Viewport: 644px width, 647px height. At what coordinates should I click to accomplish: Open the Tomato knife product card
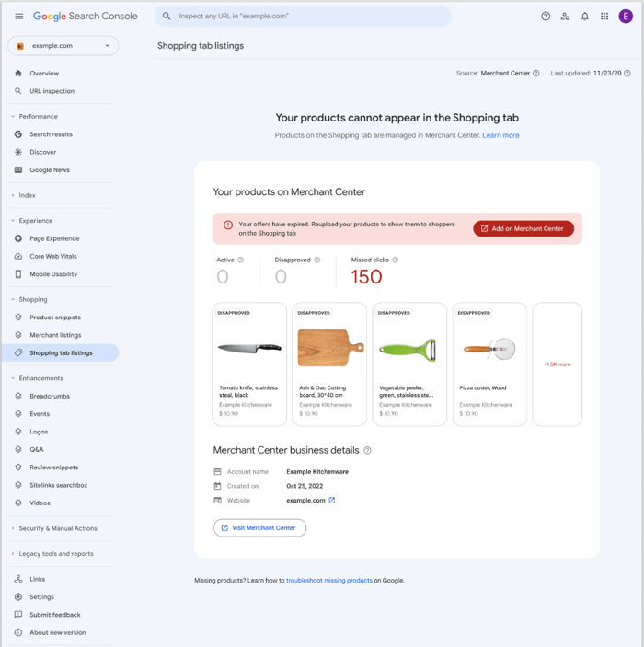point(249,364)
